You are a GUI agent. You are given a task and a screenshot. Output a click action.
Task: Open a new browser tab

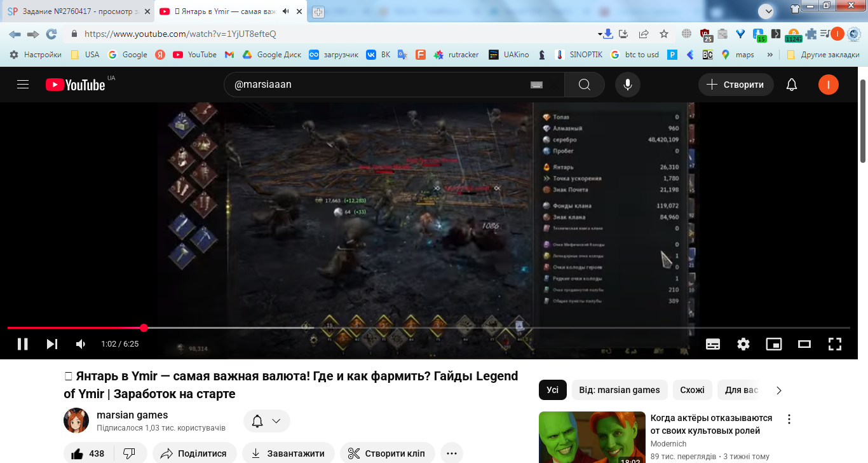tap(318, 12)
